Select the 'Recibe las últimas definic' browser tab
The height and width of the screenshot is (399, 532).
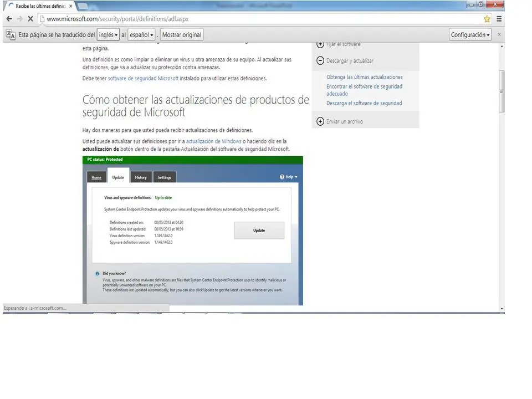[39, 6]
